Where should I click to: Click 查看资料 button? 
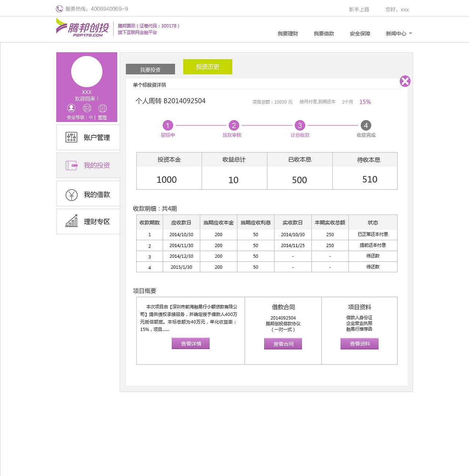click(x=359, y=344)
